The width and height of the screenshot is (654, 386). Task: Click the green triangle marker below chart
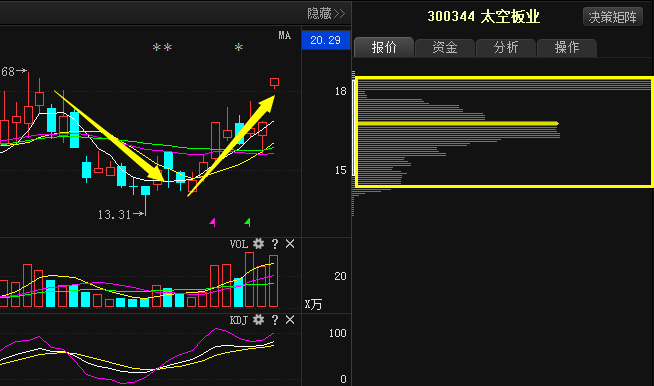(x=248, y=222)
